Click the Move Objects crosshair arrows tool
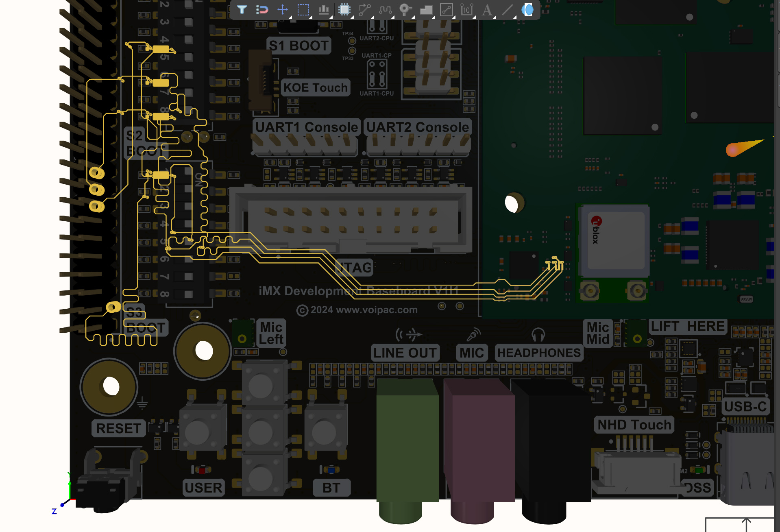 pyautogui.click(x=283, y=9)
